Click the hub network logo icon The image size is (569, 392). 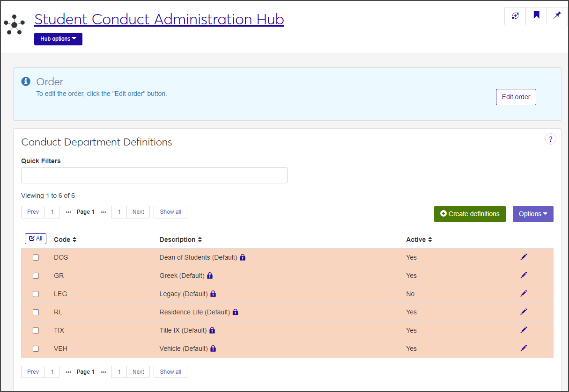[x=14, y=25]
